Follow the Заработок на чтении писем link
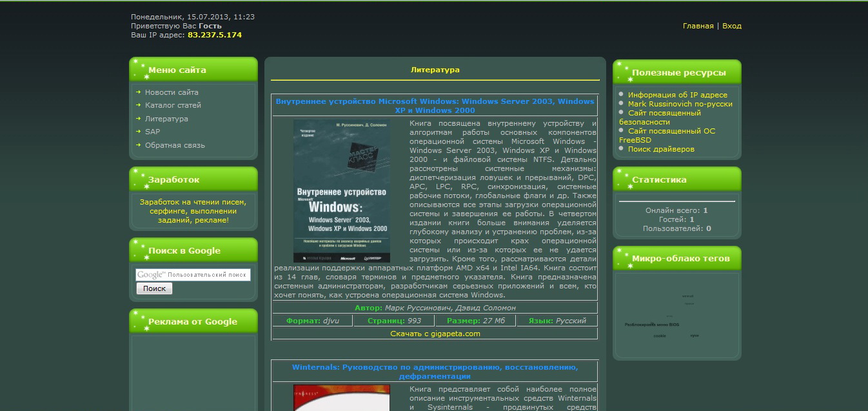 (x=193, y=211)
